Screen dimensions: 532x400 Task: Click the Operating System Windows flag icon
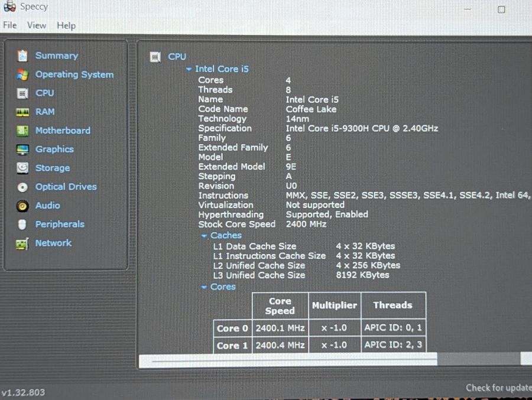click(x=22, y=74)
